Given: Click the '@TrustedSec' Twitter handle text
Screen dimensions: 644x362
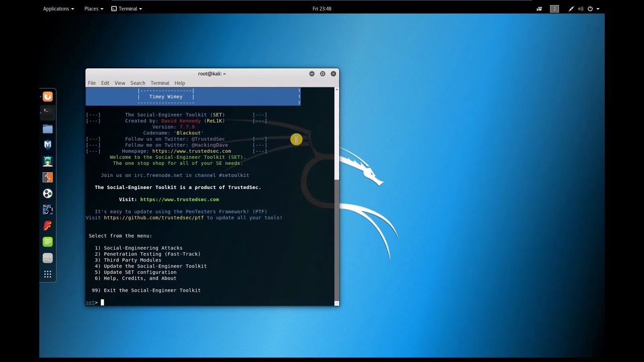Looking at the screenshot, I should pos(208,139).
